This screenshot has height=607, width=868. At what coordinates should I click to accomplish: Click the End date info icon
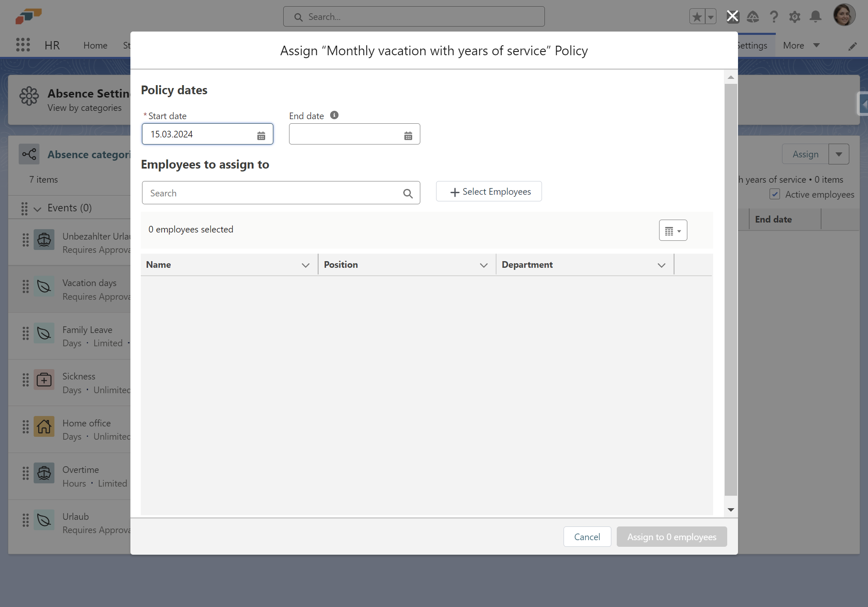point(334,115)
